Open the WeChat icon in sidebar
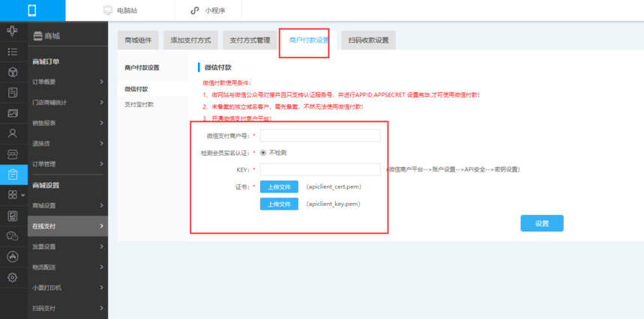 coord(13,236)
